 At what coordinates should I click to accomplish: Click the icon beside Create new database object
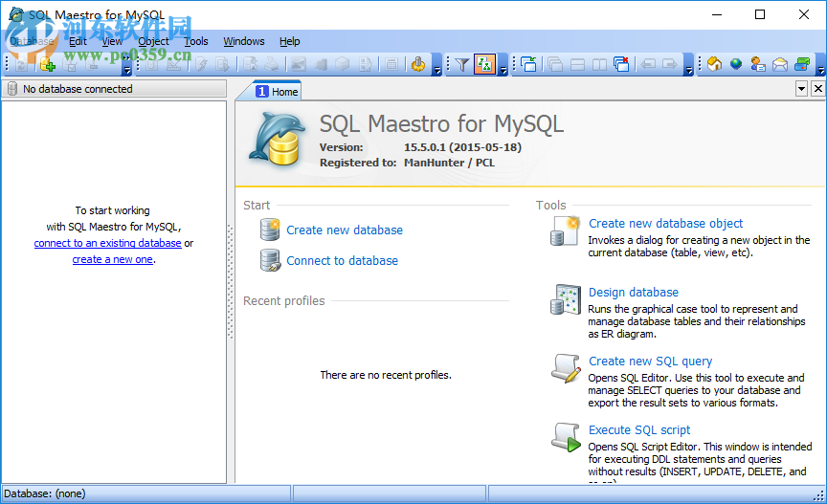pos(566,230)
